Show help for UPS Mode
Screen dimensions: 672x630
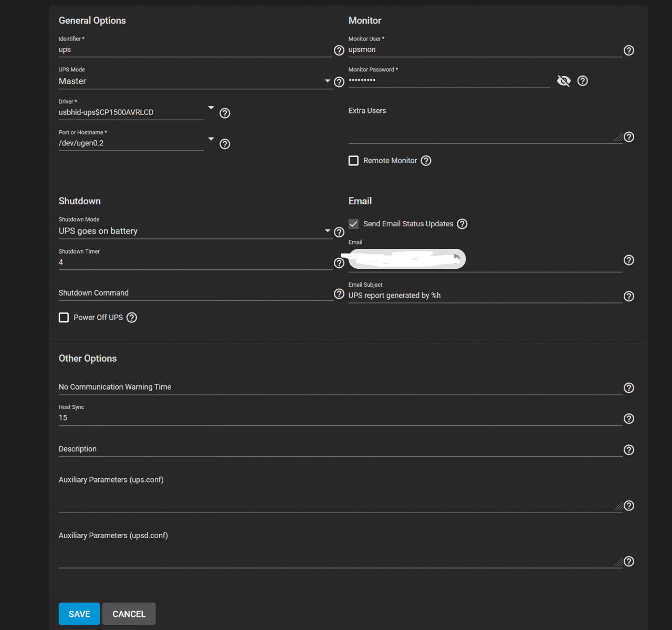click(339, 82)
